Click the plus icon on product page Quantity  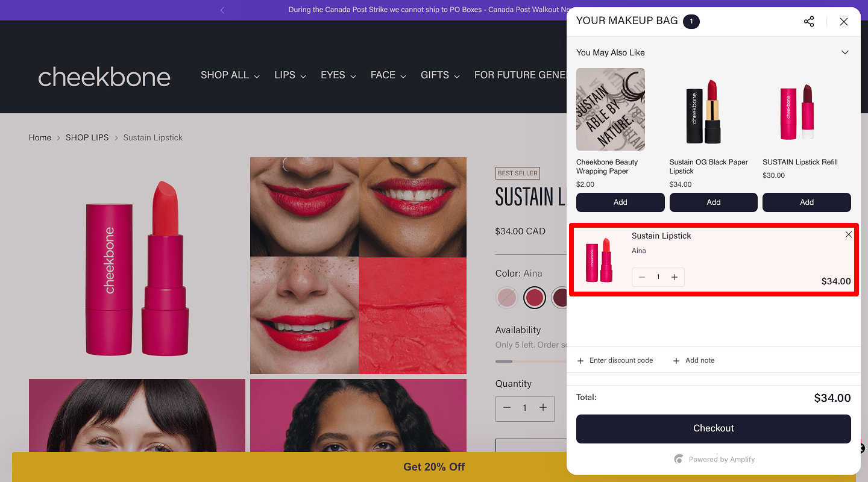(542, 408)
